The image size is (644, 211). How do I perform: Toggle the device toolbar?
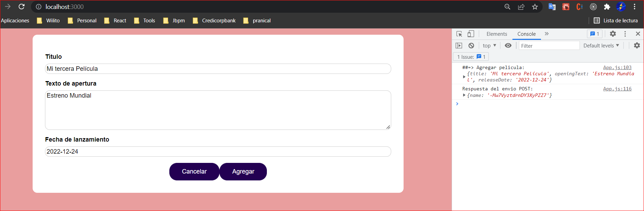point(471,34)
